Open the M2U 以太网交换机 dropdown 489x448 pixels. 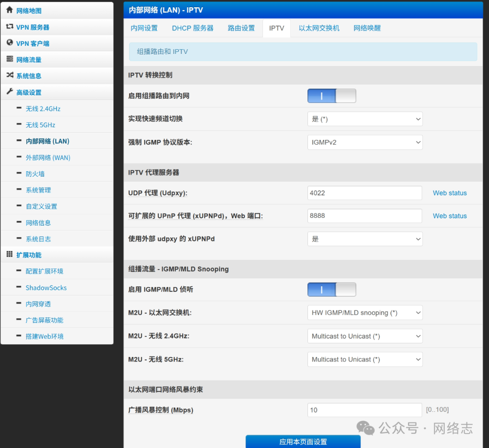(364, 313)
